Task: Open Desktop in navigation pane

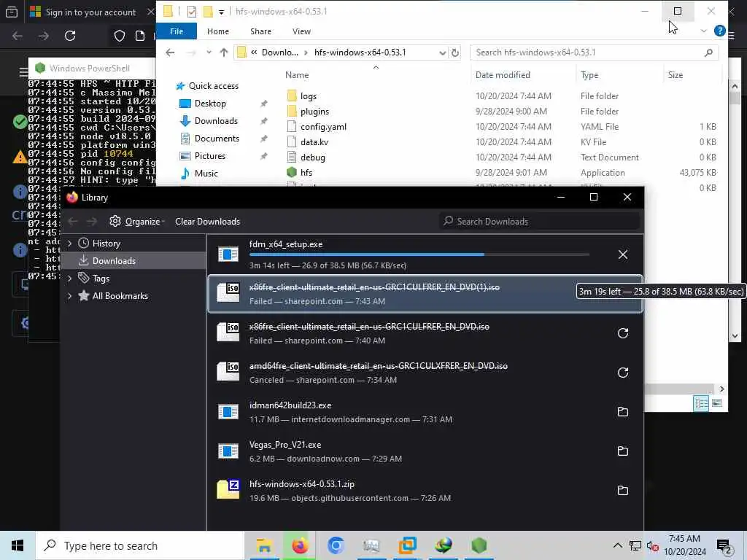Action: (209, 104)
